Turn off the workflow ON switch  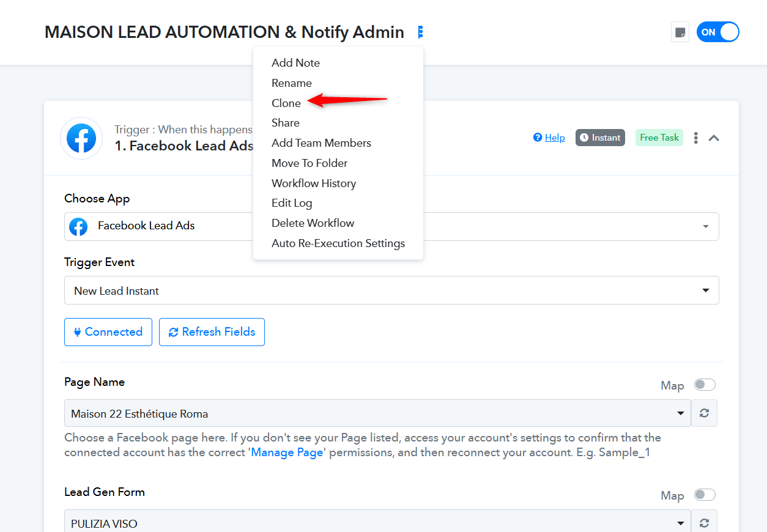click(717, 32)
